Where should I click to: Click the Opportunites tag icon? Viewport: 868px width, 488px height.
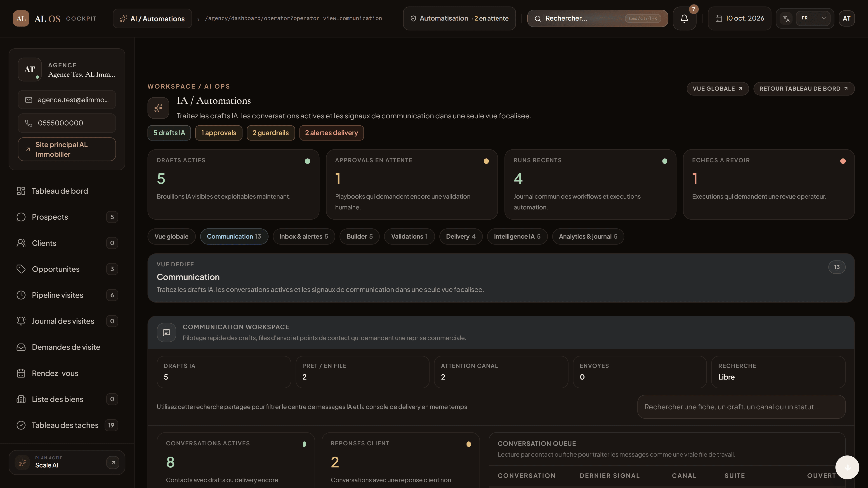tap(21, 269)
